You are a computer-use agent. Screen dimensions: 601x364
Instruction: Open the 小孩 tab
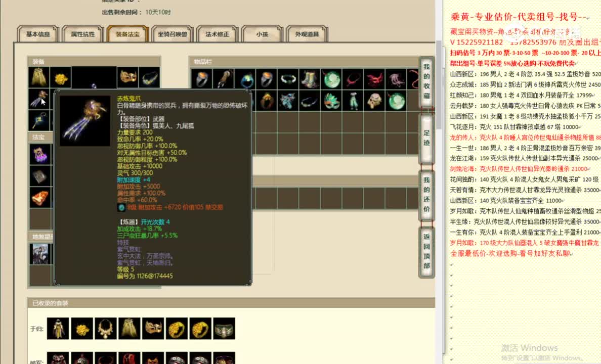point(262,34)
